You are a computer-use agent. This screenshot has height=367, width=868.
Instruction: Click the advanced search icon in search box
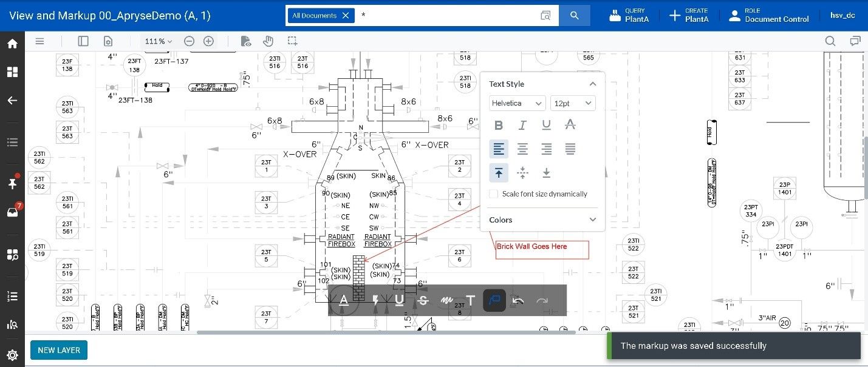(545, 16)
